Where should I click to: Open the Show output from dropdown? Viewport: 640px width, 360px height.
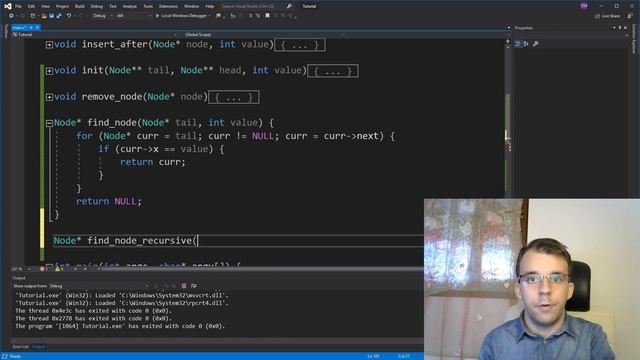pyautogui.click(x=99, y=286)
